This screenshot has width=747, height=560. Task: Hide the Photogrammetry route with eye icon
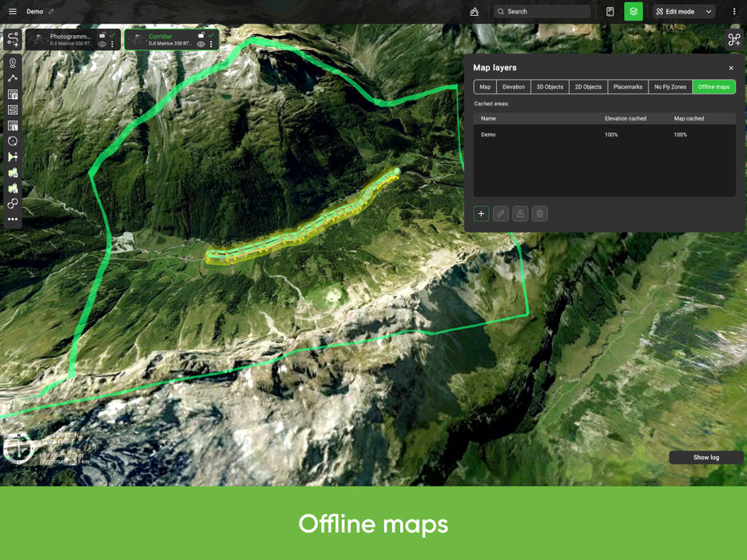tap(102, 45)
